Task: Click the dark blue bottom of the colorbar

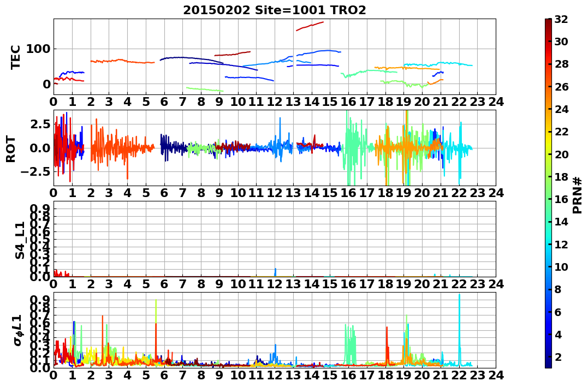Action: tap(548, 362)
